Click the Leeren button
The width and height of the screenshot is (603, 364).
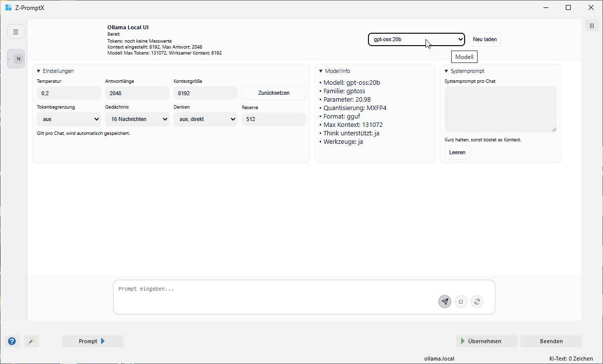[x=457, y=152]
